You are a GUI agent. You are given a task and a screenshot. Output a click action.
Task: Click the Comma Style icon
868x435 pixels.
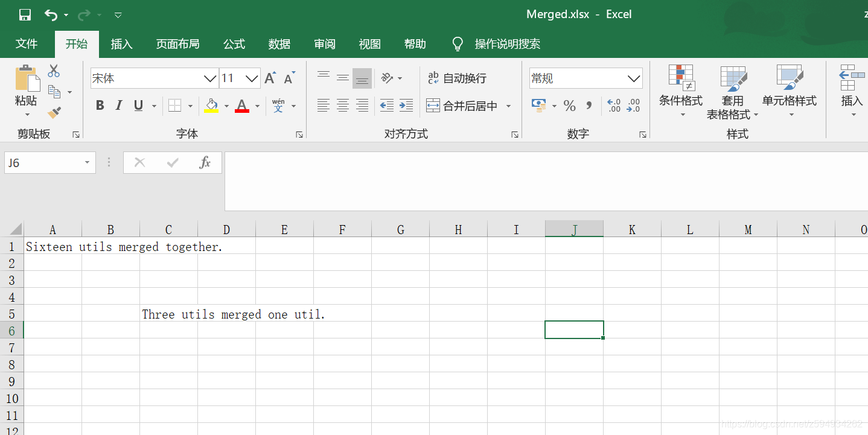[589, 106]
